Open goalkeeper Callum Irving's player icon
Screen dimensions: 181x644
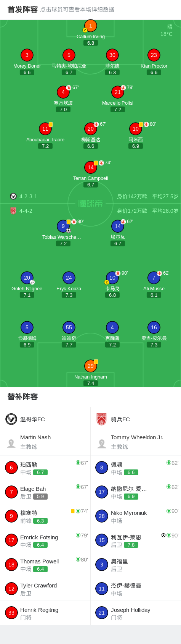91,26
